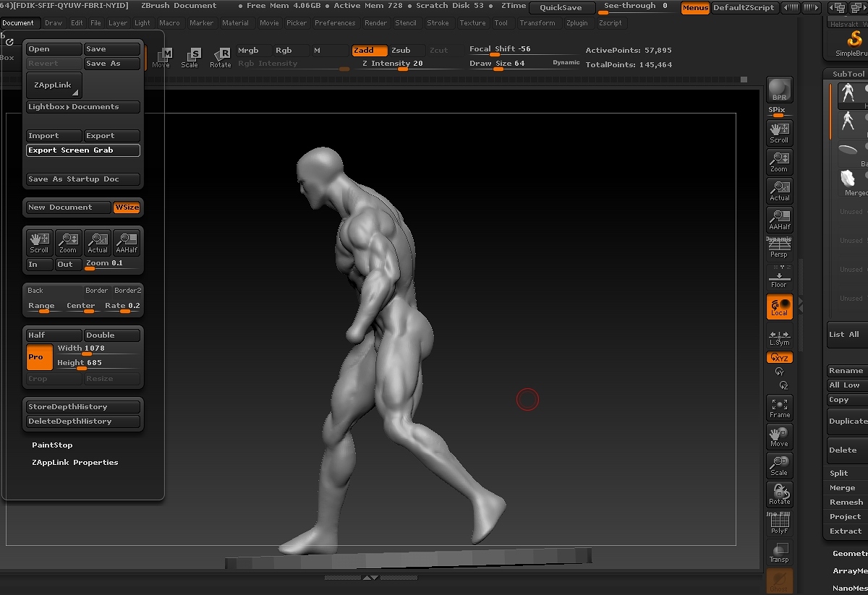Expand the Lightbox Documents browser
Screen dimensions: 868x595
pyautogui.click(x=83, y=107)
